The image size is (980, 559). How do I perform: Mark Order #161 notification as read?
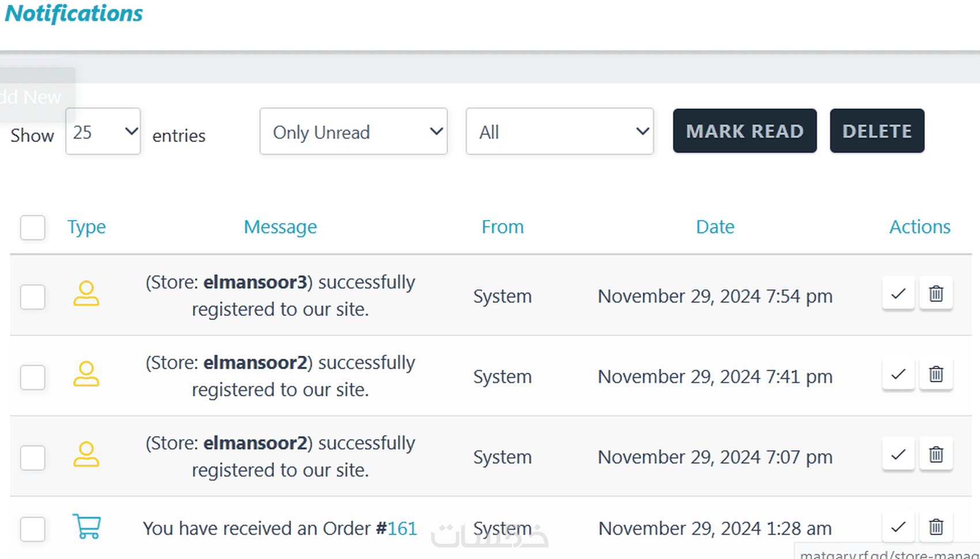(898, 527)
